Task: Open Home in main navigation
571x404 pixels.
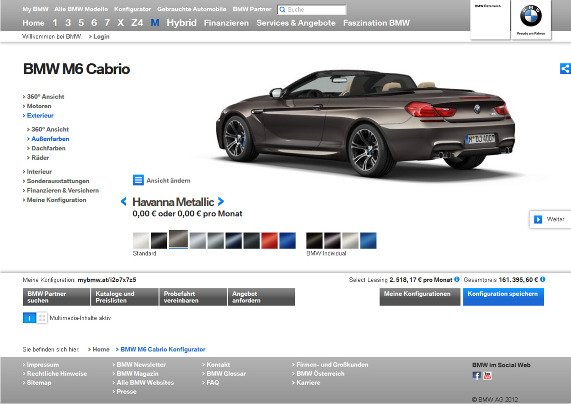Action: pos(33,23)
